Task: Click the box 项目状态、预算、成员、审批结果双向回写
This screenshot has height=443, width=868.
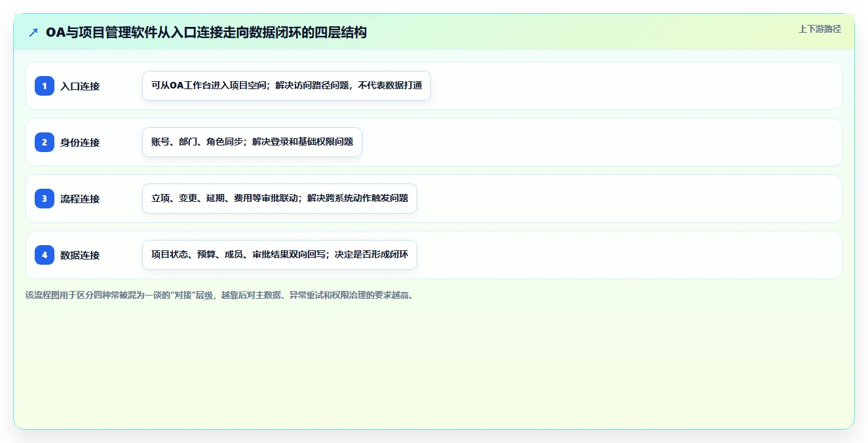Action: (280, 255)
